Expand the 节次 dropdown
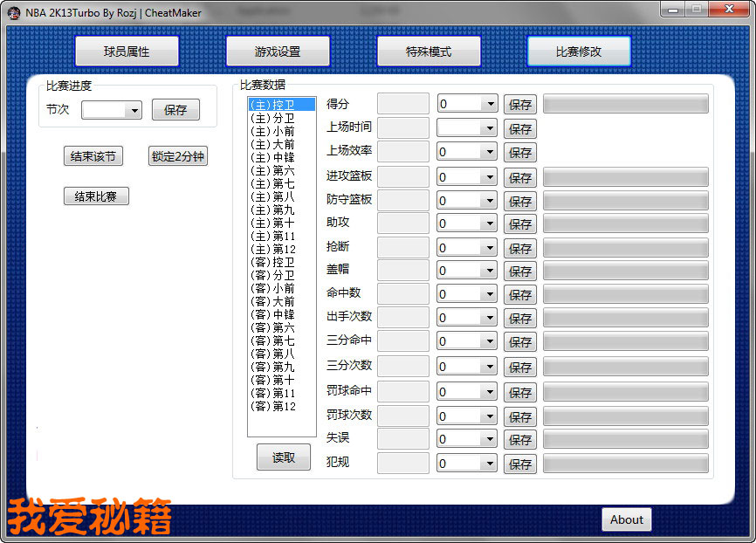This screenshot has height=543, width=756. [134, 111]
